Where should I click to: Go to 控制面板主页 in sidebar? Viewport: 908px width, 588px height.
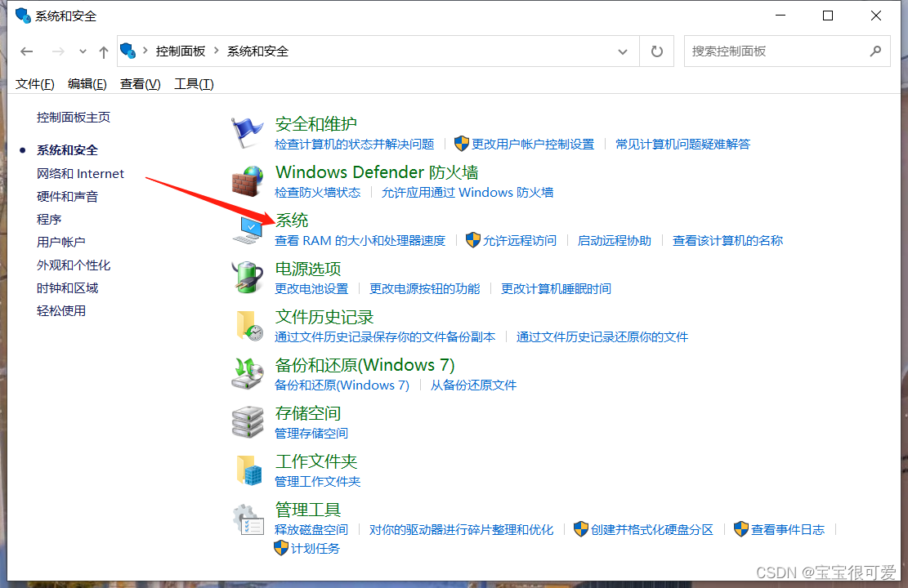click(x=74, y=118)
